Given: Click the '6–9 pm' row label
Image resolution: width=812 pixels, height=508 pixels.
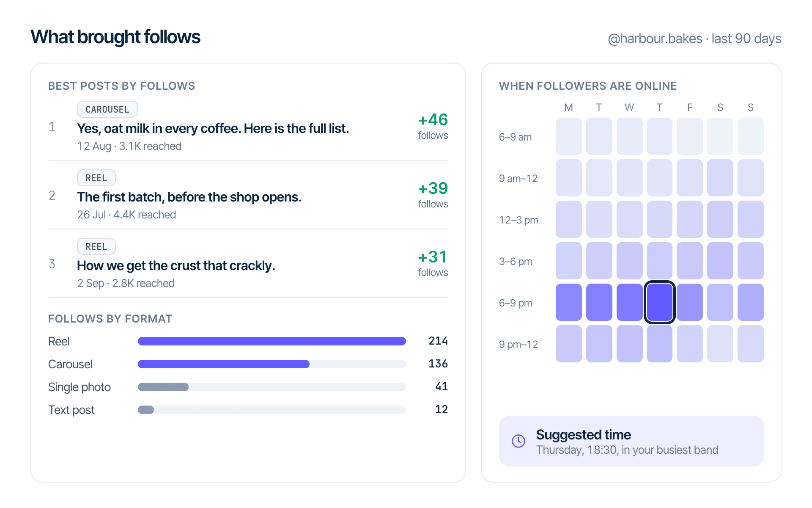Looking at the screenshot, I should coord(516,303).
